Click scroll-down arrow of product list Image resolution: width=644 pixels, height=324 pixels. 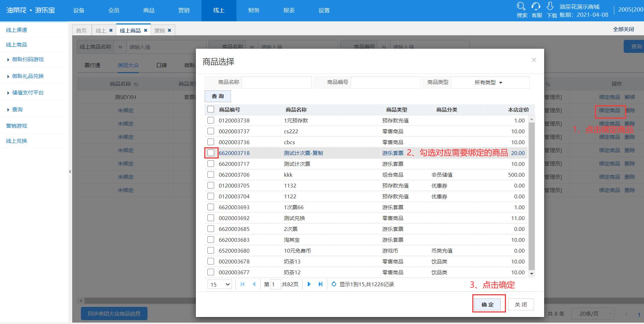click(532, 274)
